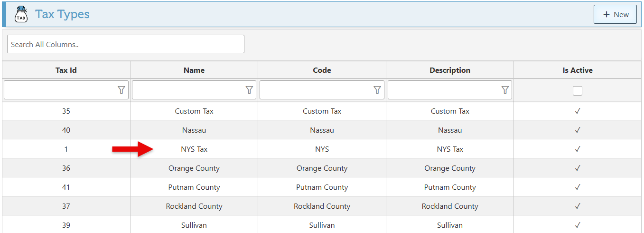Click the active checkmark for Sullivan row
The image size is (644, 233).
pos(578,225)
